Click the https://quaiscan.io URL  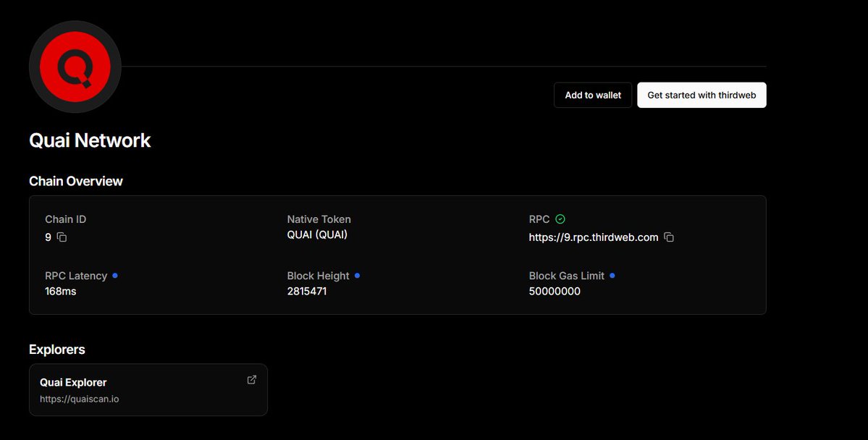79,399
